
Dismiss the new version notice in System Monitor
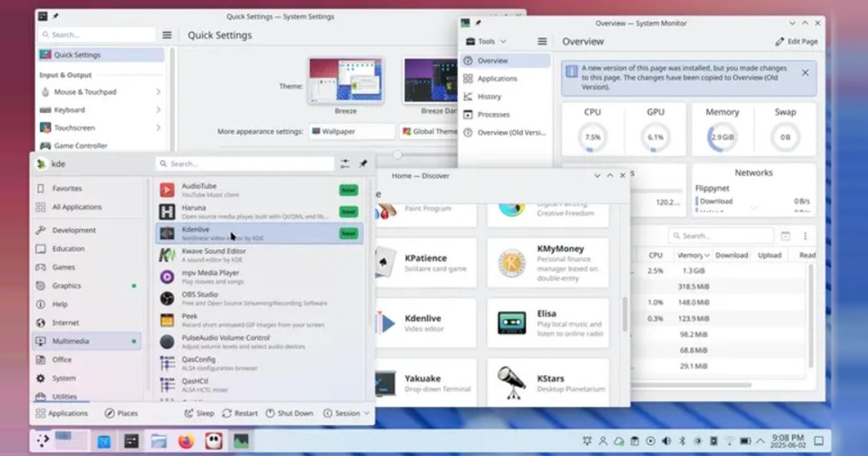coord(805,72)
